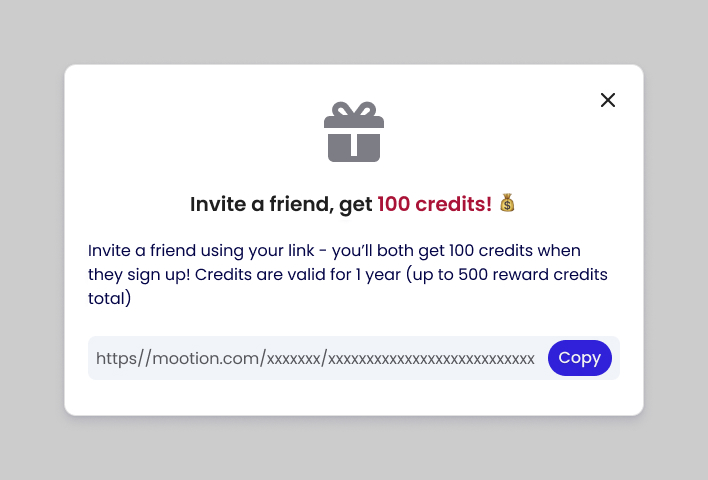Click the gray overlay left of the dialog
Viewport: 708px width, 480px height.
tap(32, 240)
